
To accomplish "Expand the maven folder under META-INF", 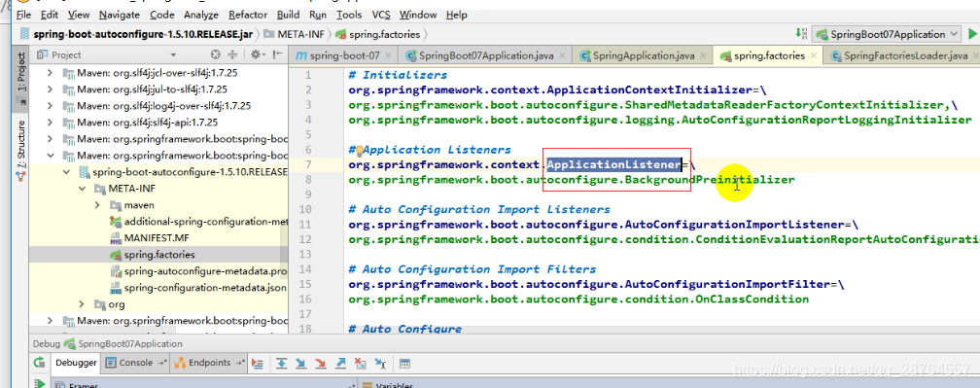I will pos(97,205).
